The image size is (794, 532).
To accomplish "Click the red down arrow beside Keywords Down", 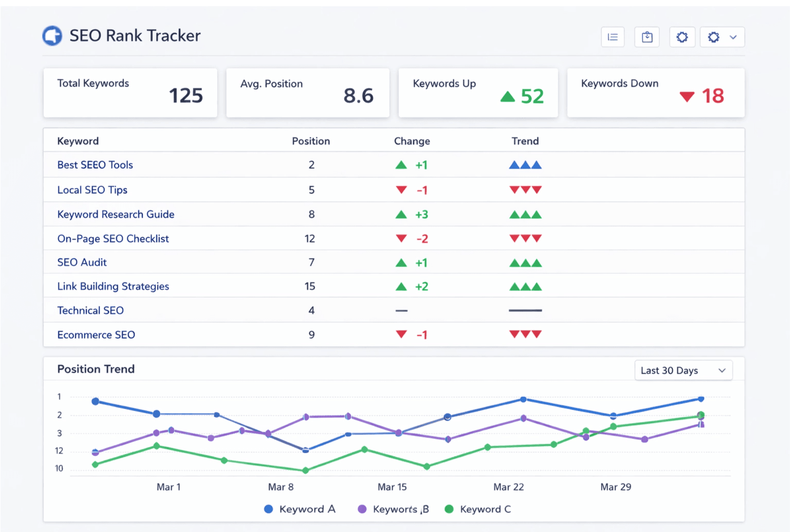I will [687, 96].
